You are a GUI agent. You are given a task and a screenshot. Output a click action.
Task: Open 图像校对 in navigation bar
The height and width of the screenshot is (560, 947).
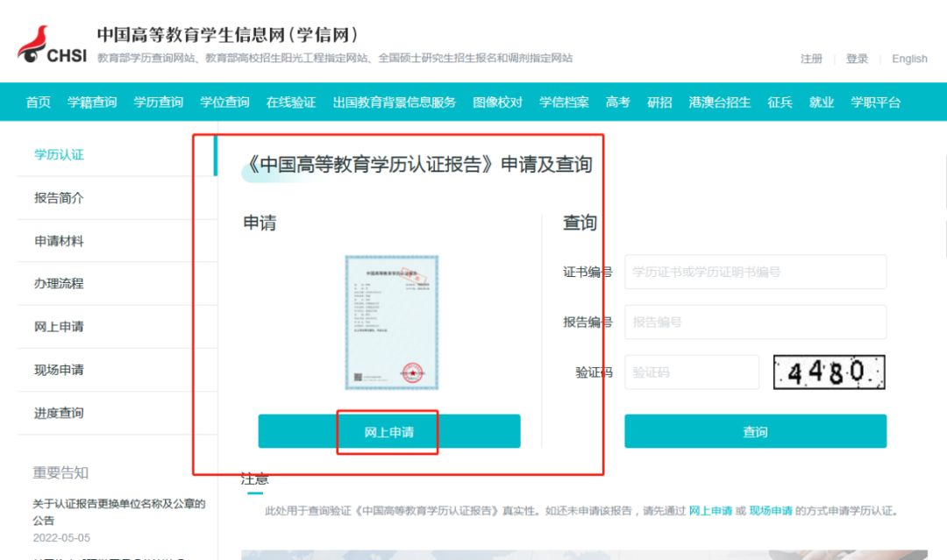498,102
